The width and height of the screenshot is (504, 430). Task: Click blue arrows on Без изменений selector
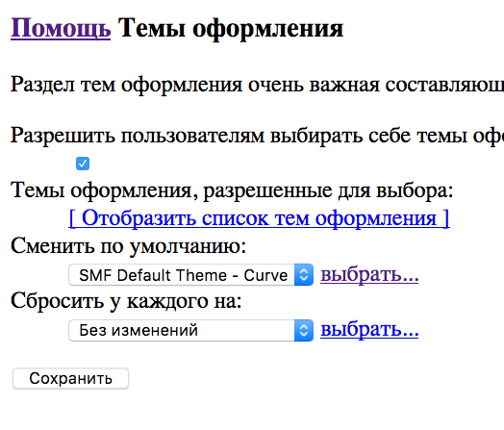tap(304, 330)
